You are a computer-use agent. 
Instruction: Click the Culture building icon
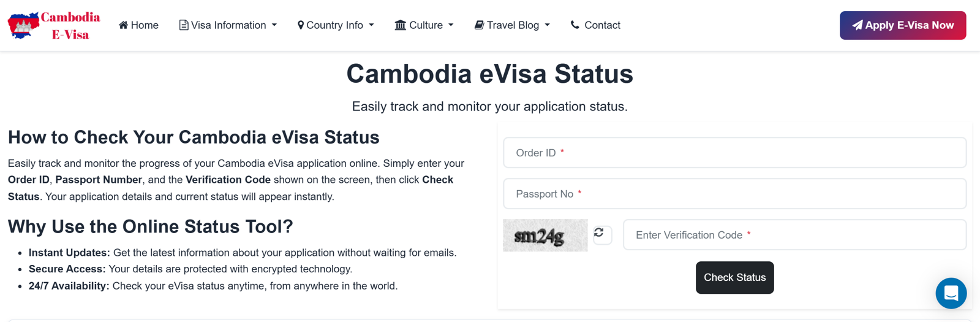[400, 25]
